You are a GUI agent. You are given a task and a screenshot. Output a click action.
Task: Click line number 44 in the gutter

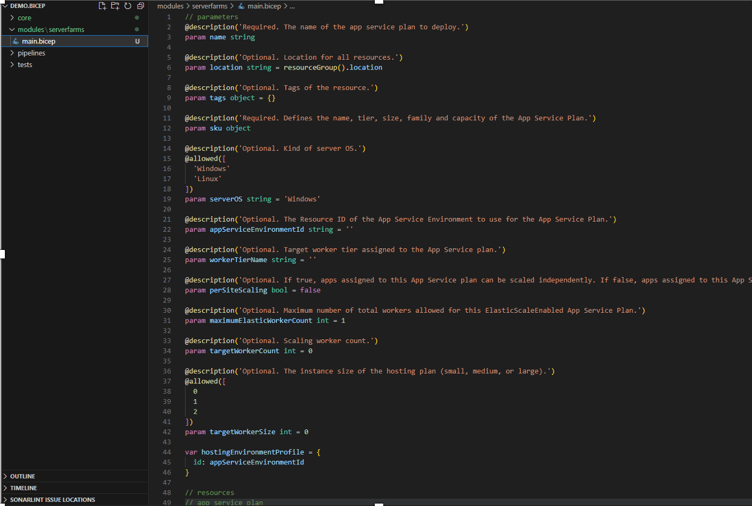167,452
